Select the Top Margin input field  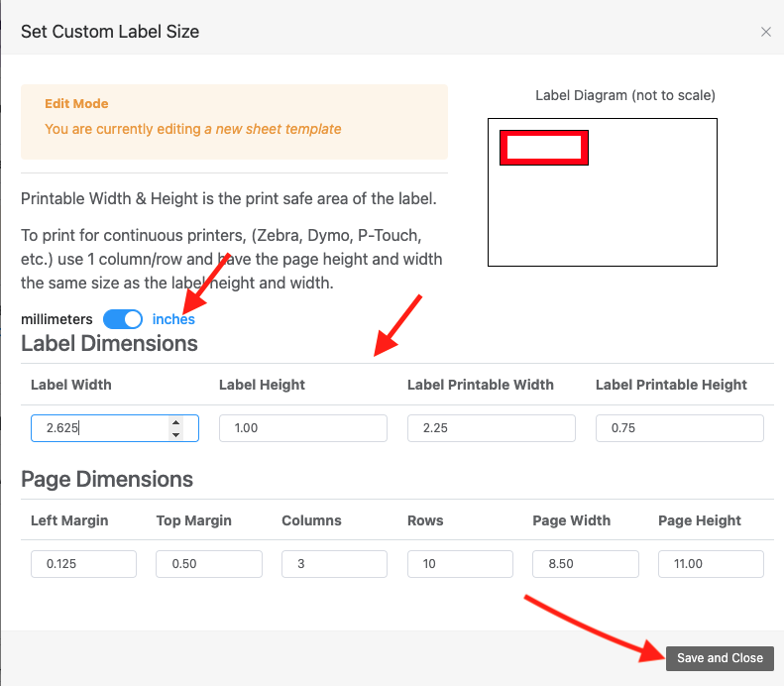(x=209, y=564)
